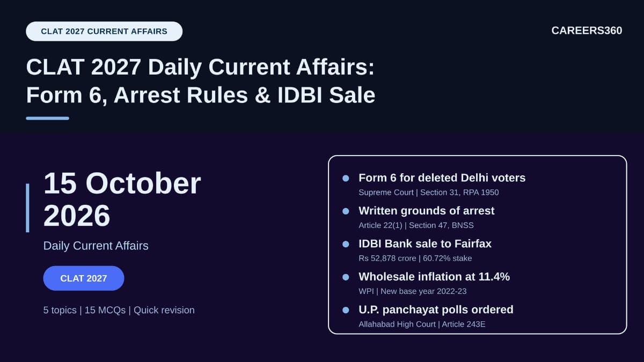Click the 15 October 2026 date heading
Image resolution: width=644 pixels, height=362 pixels.
click(x=122, y=200)
